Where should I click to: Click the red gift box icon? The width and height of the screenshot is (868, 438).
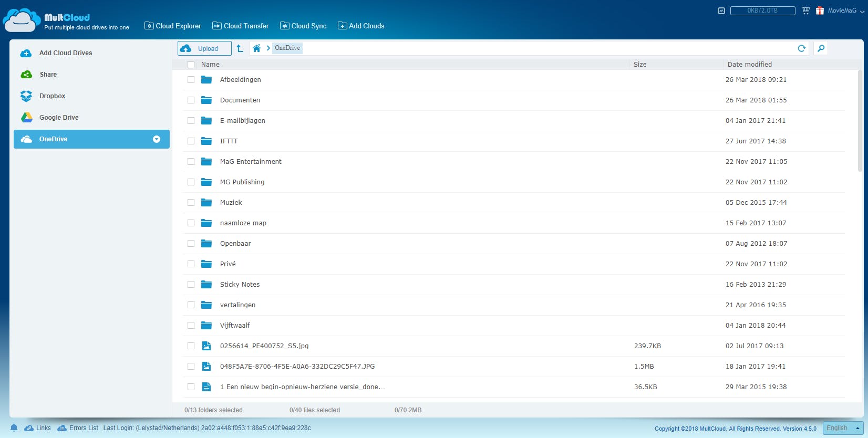820,11
